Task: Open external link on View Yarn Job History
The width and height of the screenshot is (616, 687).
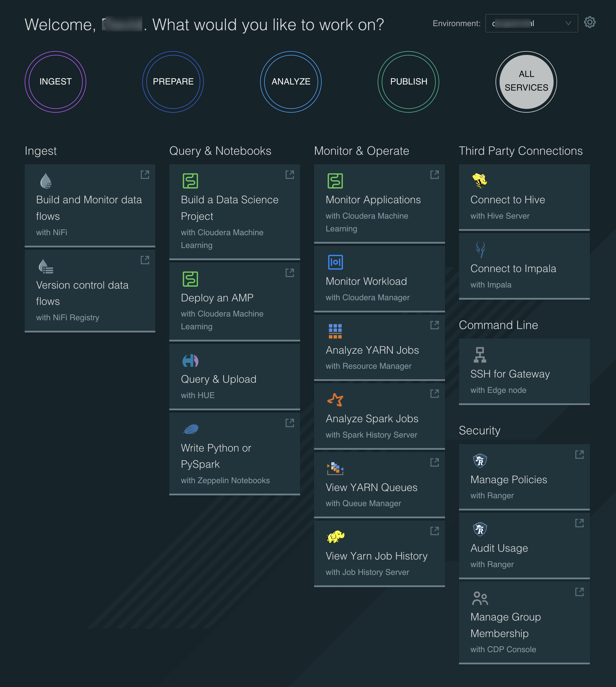Action: [x=435, y=531]
